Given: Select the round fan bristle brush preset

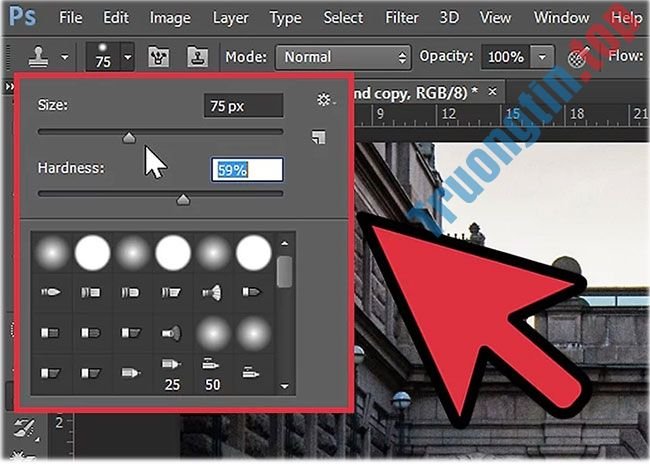Looking at the screenshot, I should point(212,293).
